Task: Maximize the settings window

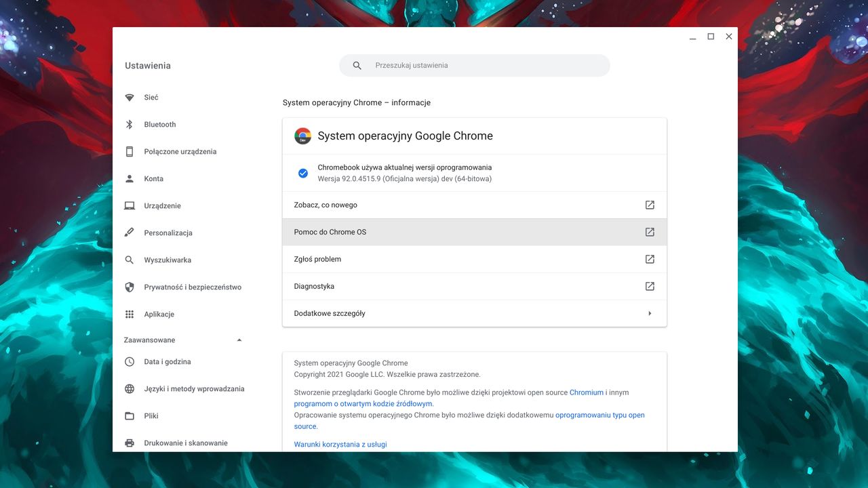Action: [711, 37]
